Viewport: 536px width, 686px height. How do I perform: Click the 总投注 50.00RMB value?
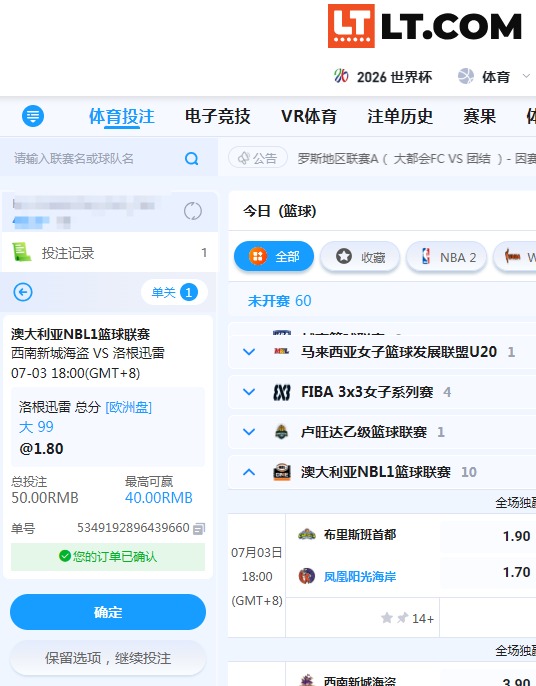(x=45, y=497)
